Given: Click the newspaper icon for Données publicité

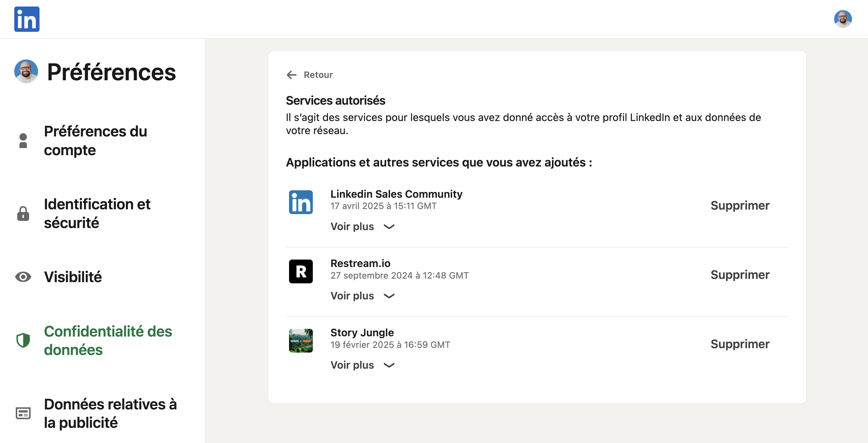Looking at the screenshot, I should point(23,413).
